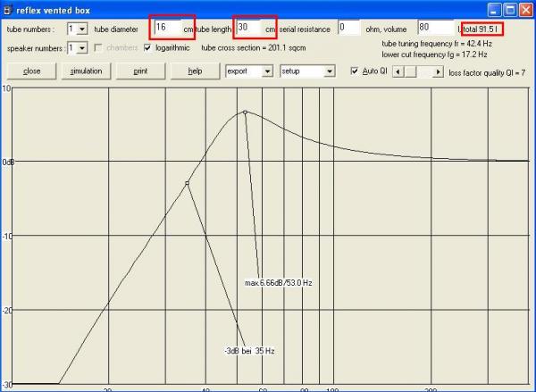This screenshot has height=392, width=536.
Task: Expand the setup dropdown
Action: pos(329,71)
